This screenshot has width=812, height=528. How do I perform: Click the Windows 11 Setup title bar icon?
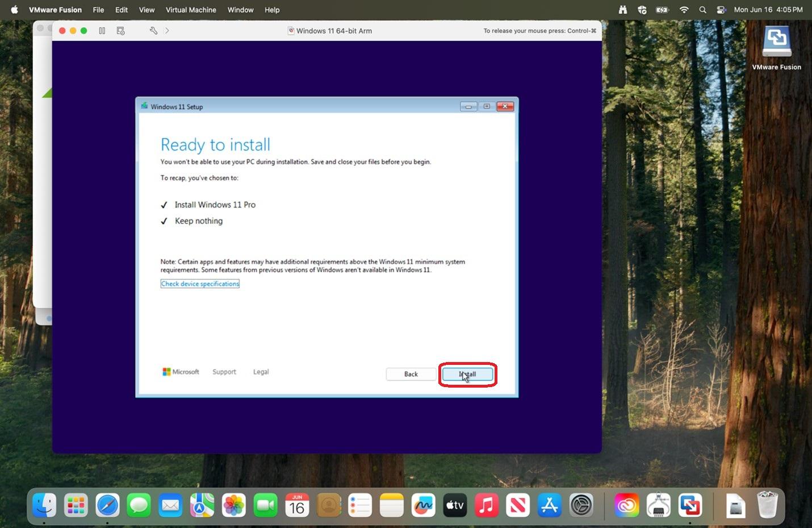click(x=144, y=106)
